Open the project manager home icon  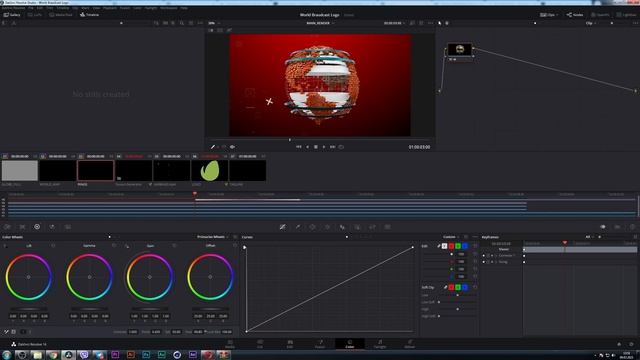[619, 344]
